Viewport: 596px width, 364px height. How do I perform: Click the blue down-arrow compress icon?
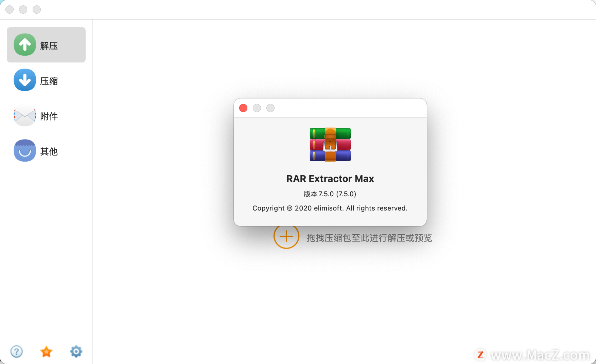click(x=25, y=80)
